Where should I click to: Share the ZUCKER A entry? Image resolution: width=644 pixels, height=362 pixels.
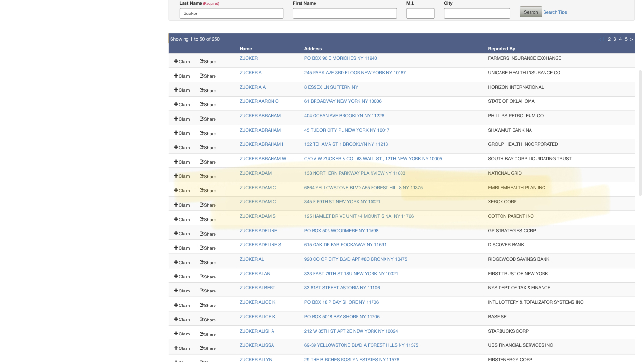[208, 76]
